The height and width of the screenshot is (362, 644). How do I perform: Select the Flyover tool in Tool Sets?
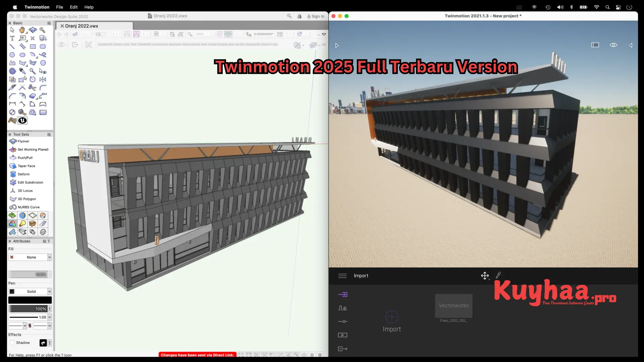pos(23,141)
